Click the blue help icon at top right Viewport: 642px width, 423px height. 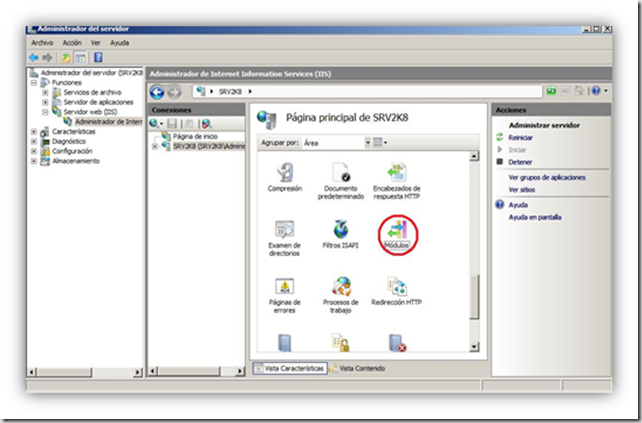click(596, 90)
